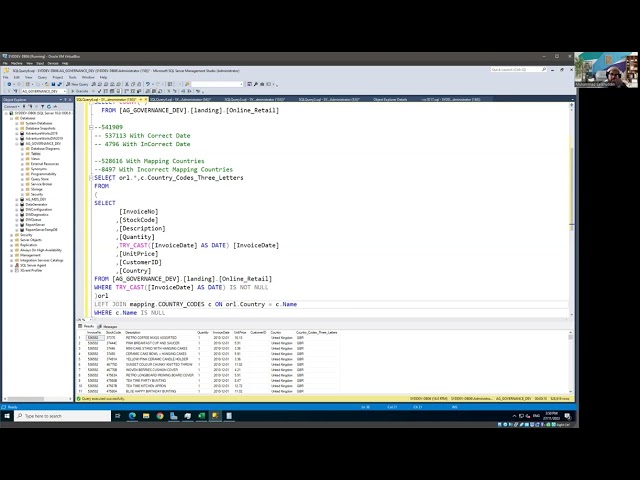Open File Explorer from taskbar
The width and height of the screenshot is (640, 480).
[x=146, y=416]
